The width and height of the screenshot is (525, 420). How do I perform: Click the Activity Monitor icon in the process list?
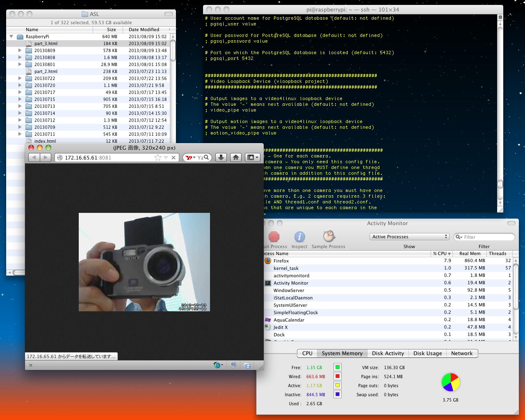pyautogui.click(x=268, y=283)
